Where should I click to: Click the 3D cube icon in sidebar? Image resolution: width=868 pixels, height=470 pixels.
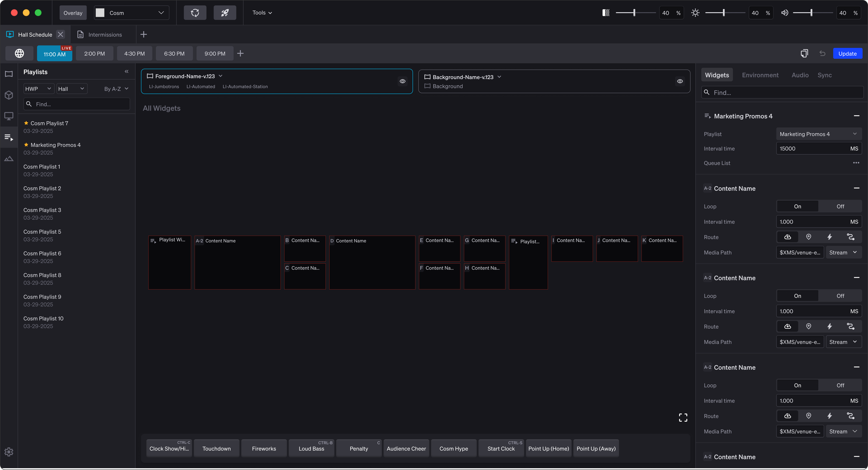tap(9, 95)
